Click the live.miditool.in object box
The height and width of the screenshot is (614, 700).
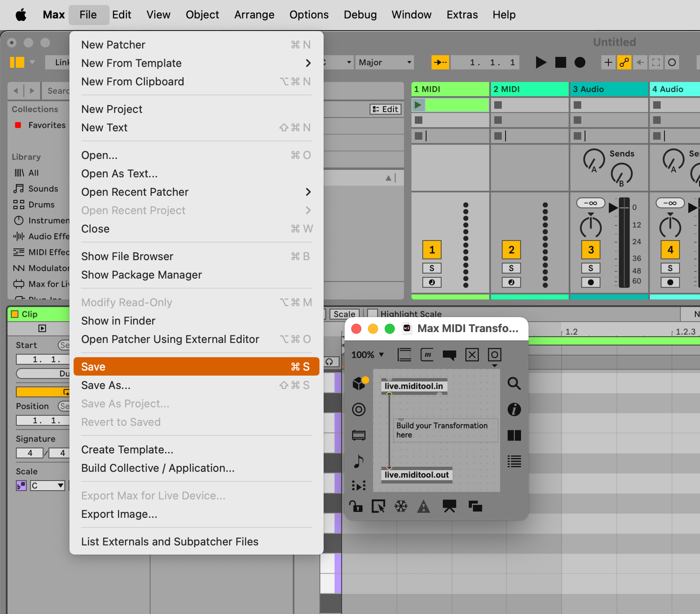tap(414, 386)
